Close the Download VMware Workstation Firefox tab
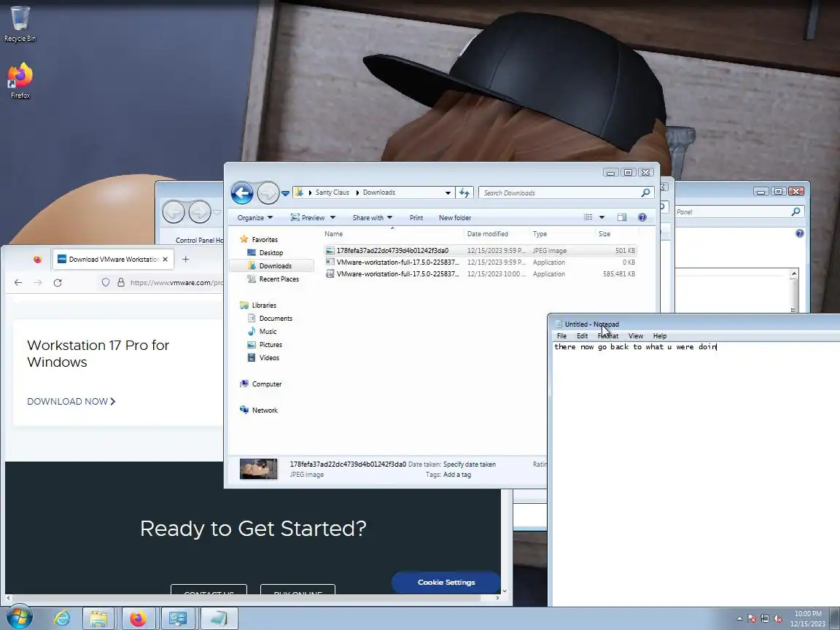840x630 pixels. [165, 260]
